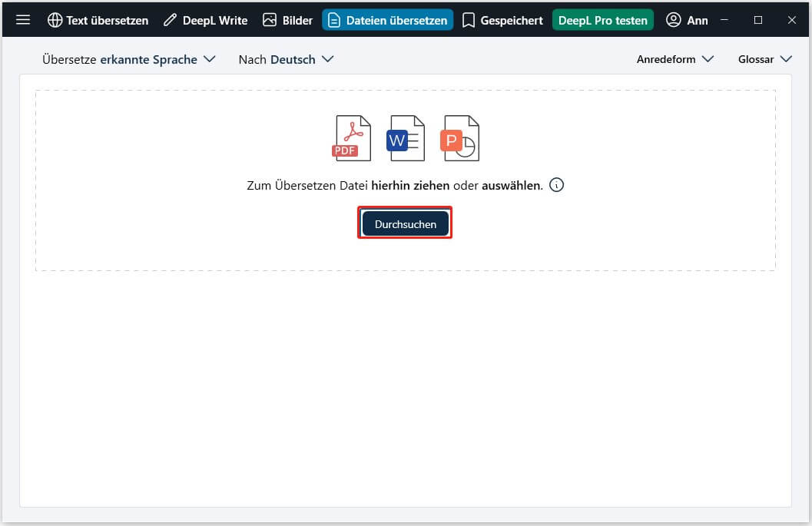Click the info icon beside auswählen
This screenshot has width=812, height=526.
(x=556, y=185)
